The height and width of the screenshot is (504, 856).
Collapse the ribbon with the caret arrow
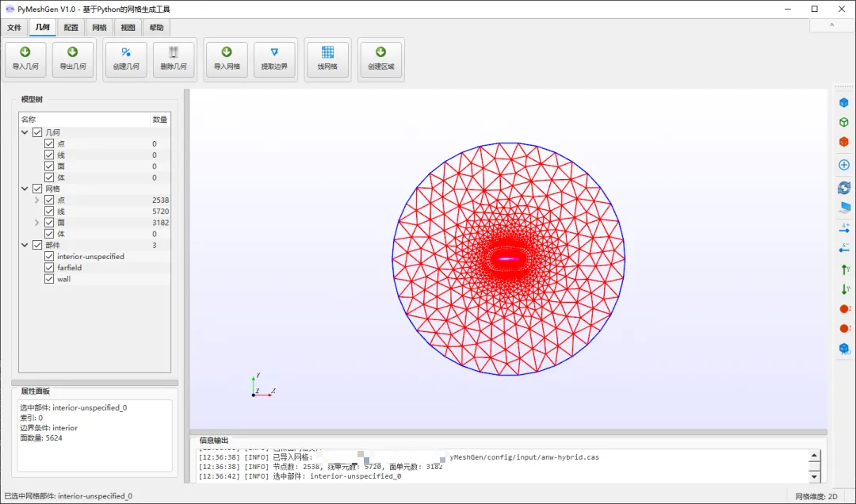click(x=832, y=25)
